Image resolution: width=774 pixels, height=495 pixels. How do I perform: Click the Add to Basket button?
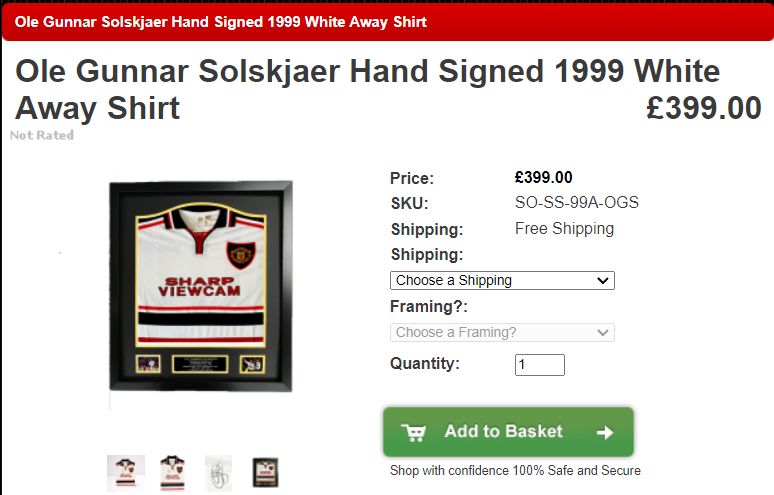[x=508, y=432]
